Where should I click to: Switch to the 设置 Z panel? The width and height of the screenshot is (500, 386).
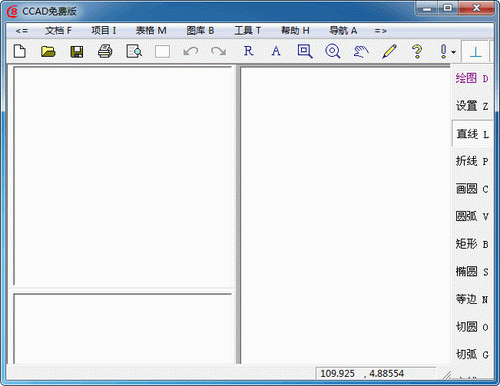(x=472, y=106)
